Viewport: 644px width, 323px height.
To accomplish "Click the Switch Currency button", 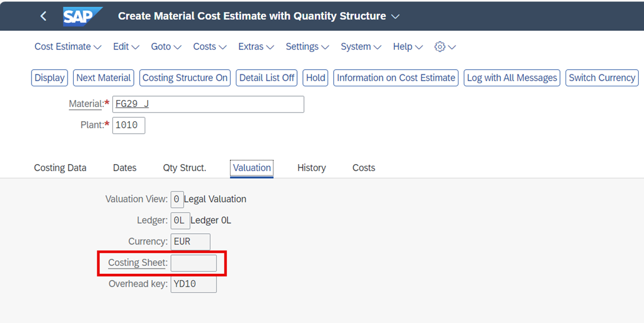I will coord(602,78).
